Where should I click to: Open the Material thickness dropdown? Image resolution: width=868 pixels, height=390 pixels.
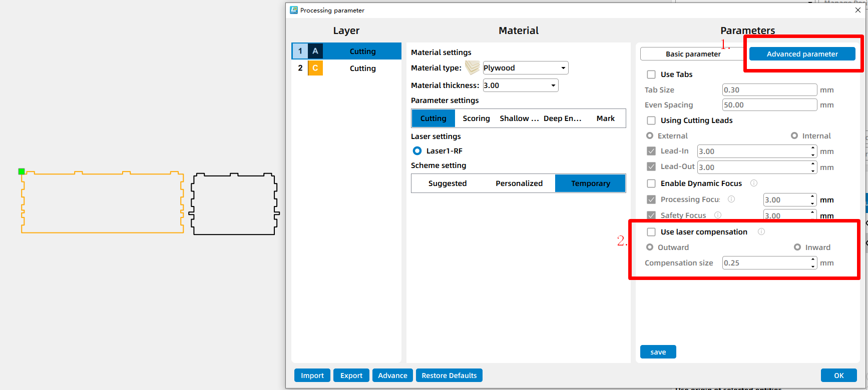(521, 85)
